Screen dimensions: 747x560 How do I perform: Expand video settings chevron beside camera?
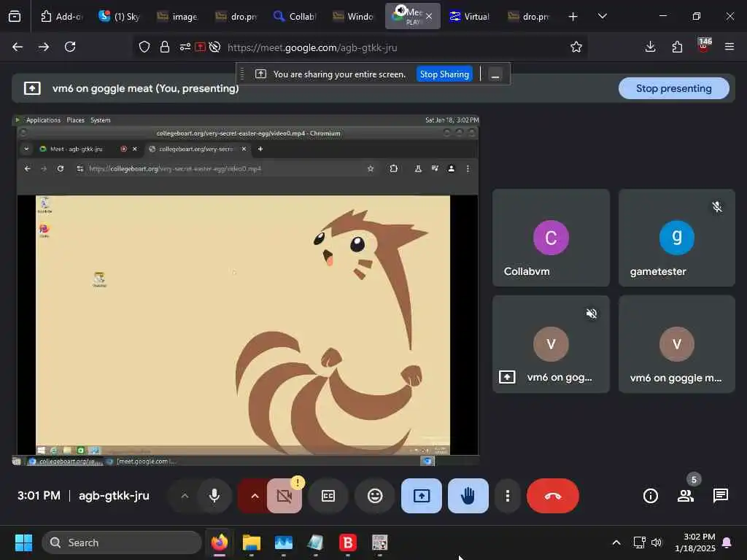[x=255, y=496]
